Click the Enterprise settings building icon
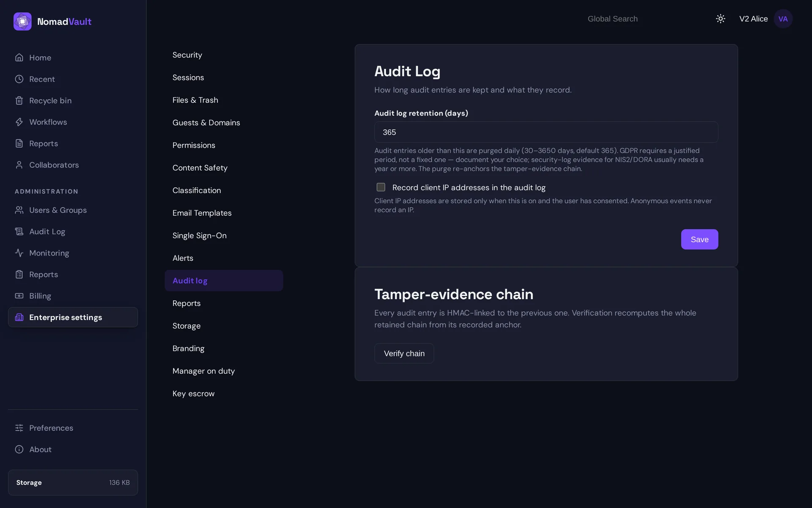 [19, 317]
